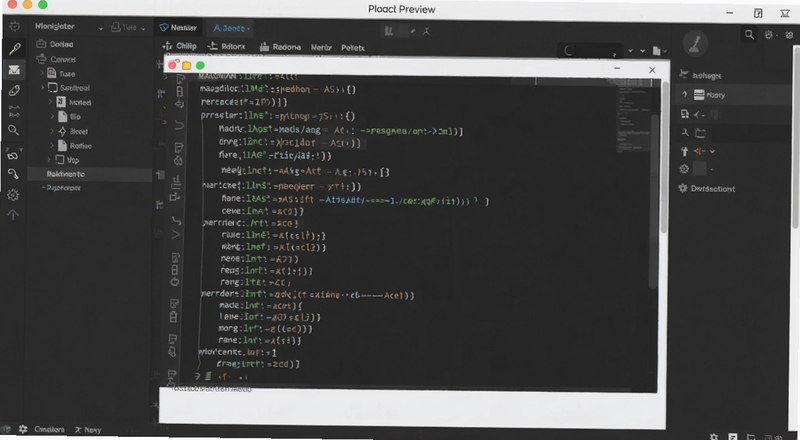Open dropdown beside colored split icon
Viewport: 800px width, 440px height.
(712, 152)
